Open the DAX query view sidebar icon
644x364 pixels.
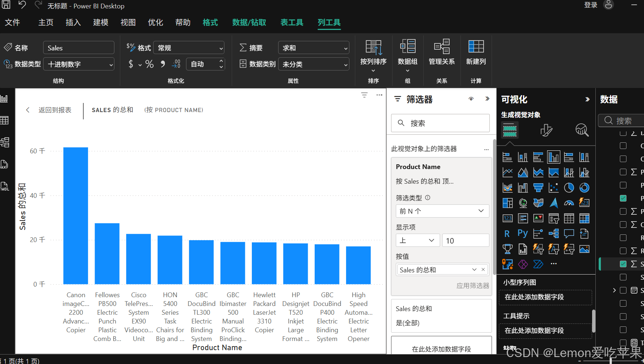tap(4, 164)
